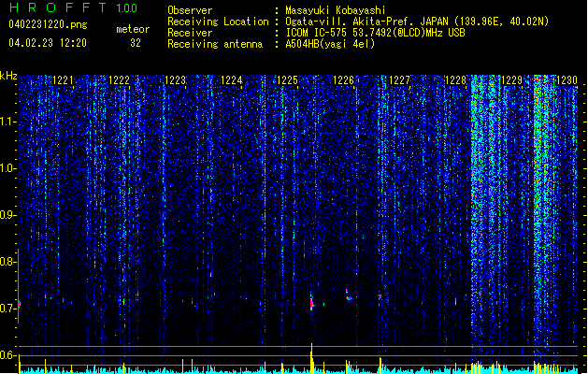Click the 0.8 kHz axis label

[x=8, y=262]
